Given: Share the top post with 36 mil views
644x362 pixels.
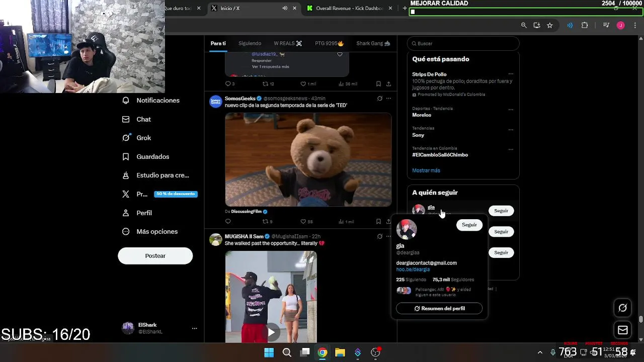Looking at the screenshot, I should 388,84.
